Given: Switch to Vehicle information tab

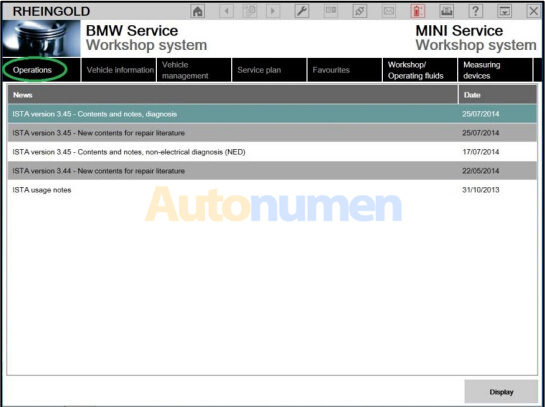Looking at the screenshot, I should pyautogui.click(x=119, y=70).
